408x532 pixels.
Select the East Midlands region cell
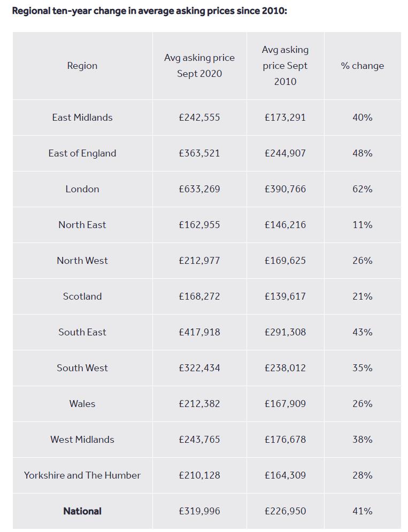(x=82, y=118)
